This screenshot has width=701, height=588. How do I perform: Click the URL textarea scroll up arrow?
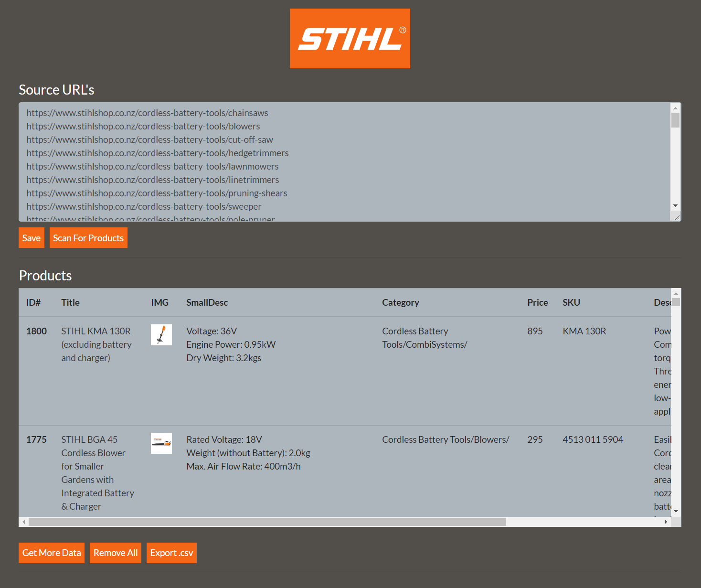[x=675, y=108]
